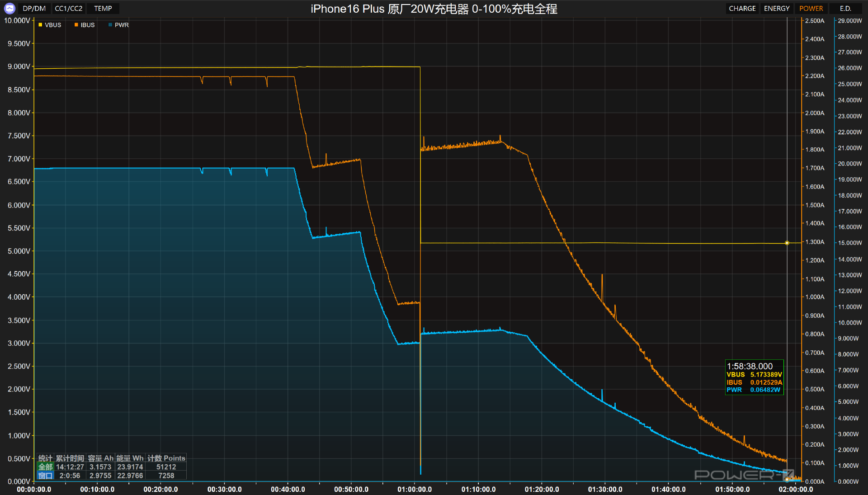Click the purple app logo icon
The width and height of the screenshot is (868, 495).
click(9, 8)
